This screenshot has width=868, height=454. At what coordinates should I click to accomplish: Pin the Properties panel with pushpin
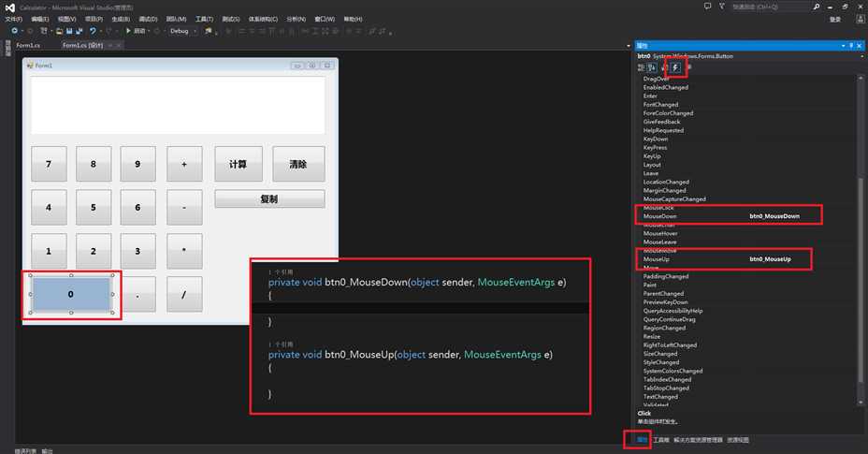pos(851,46)
